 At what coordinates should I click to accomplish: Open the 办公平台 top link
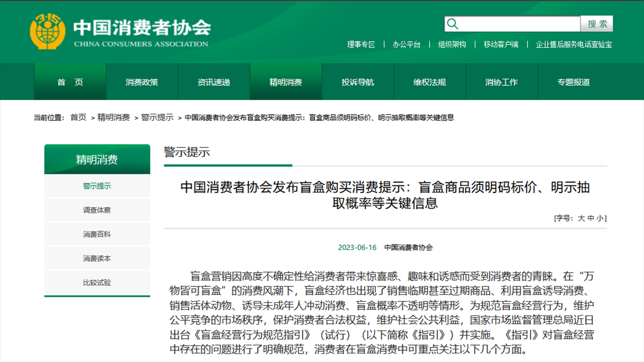pos(406,44)
